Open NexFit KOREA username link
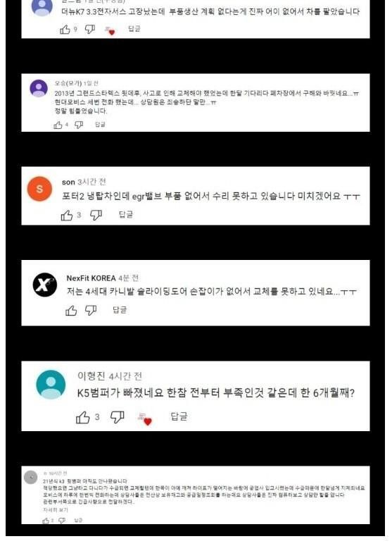 pyautogui.click(x=91, y=278)
